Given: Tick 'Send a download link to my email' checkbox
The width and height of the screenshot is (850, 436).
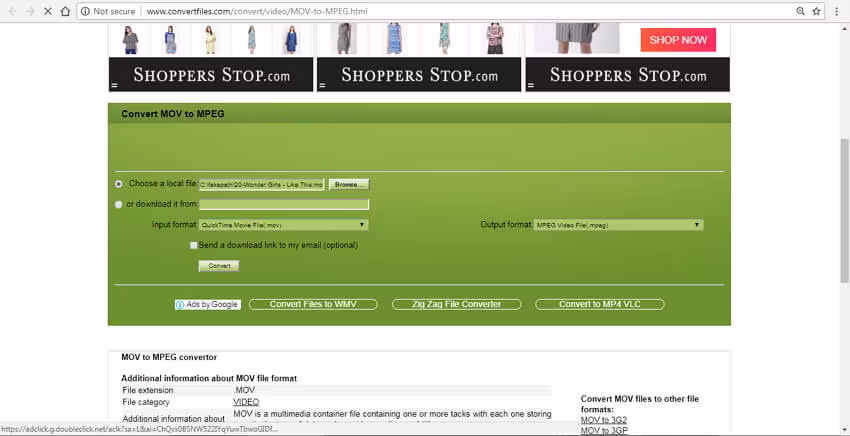Looking at the screenshot, I should tap(193, 245).
